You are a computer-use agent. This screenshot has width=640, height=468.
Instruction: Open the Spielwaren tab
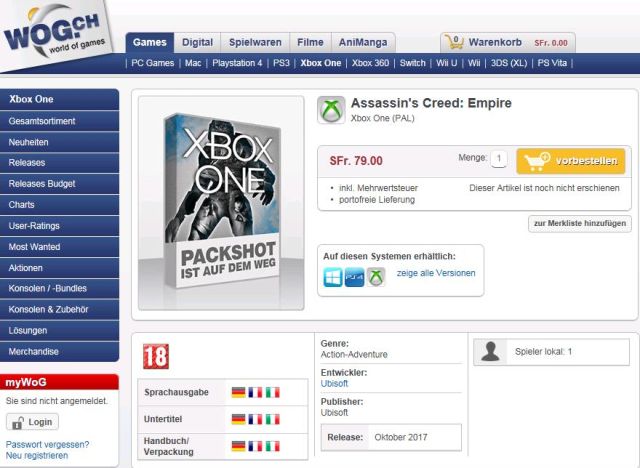point(255,42)
